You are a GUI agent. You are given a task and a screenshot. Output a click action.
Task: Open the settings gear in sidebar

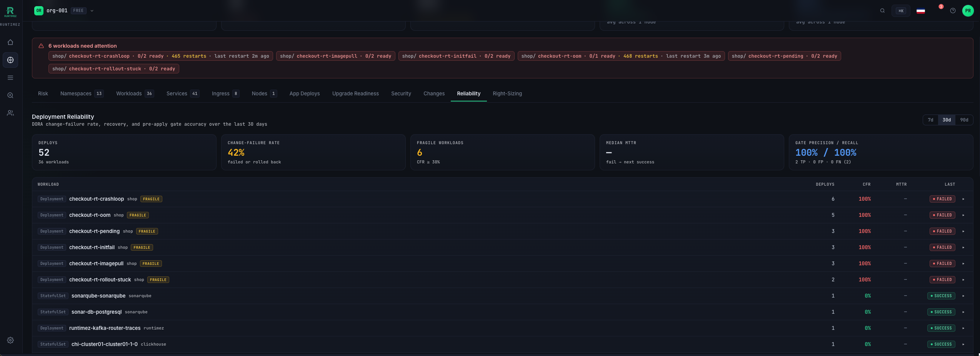[x=10, y=340]
